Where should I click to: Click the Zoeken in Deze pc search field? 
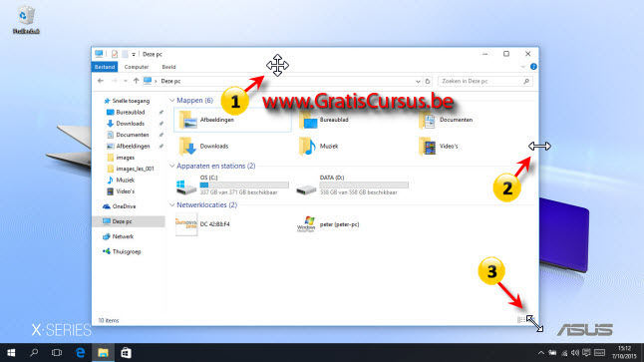coord(481,82)
